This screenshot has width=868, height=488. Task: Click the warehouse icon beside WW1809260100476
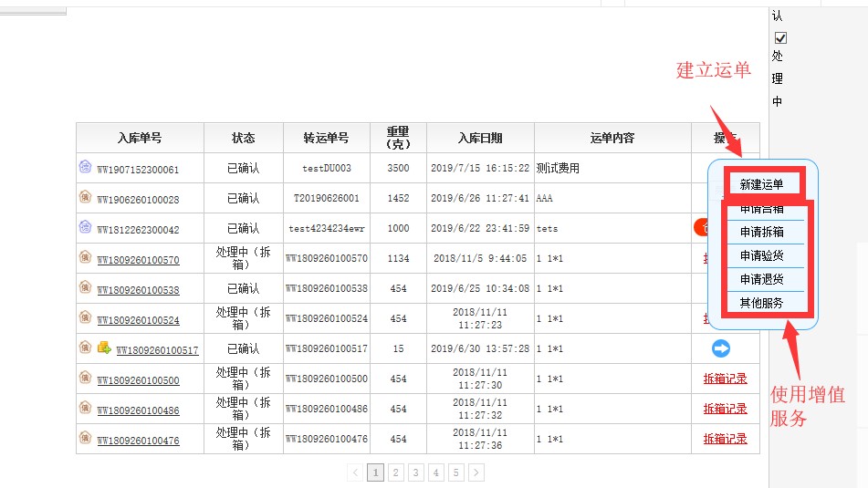coord(85,437)
